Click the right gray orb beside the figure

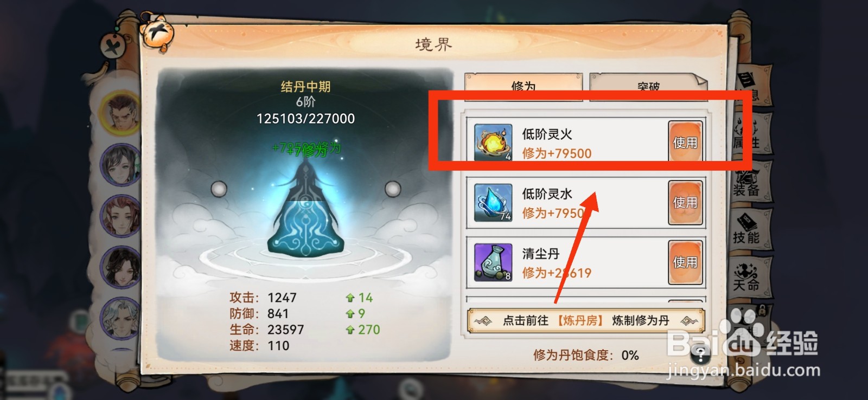pos(393,189)
